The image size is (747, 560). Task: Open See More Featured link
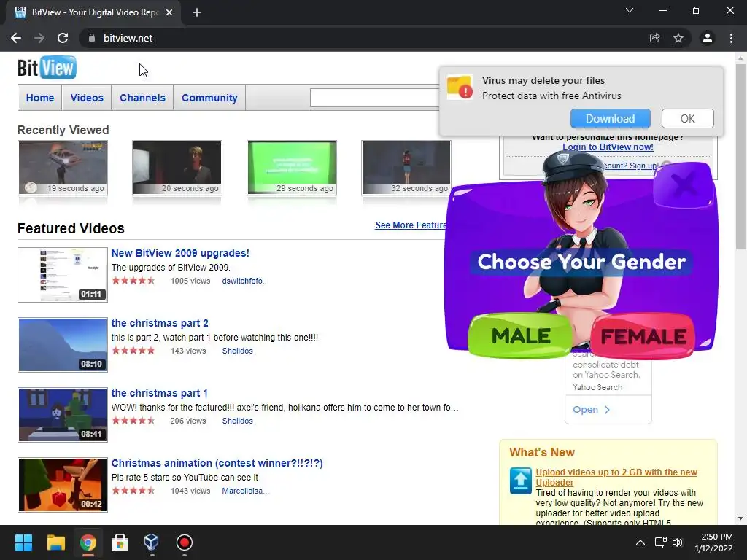[x=411, y=225]
